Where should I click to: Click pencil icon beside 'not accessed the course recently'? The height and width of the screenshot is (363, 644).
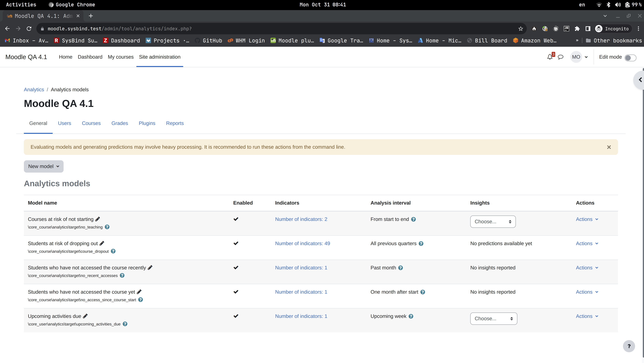[x=150, y=268]
